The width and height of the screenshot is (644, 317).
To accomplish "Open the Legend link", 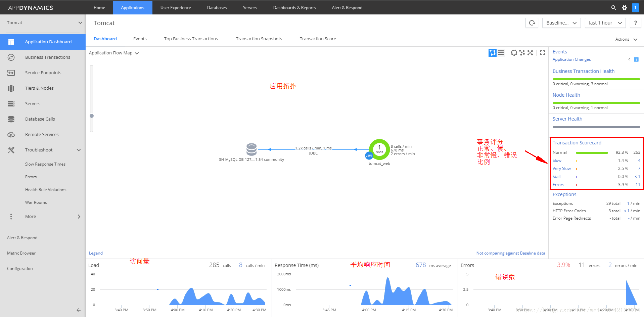I will (x=96, y=253).
